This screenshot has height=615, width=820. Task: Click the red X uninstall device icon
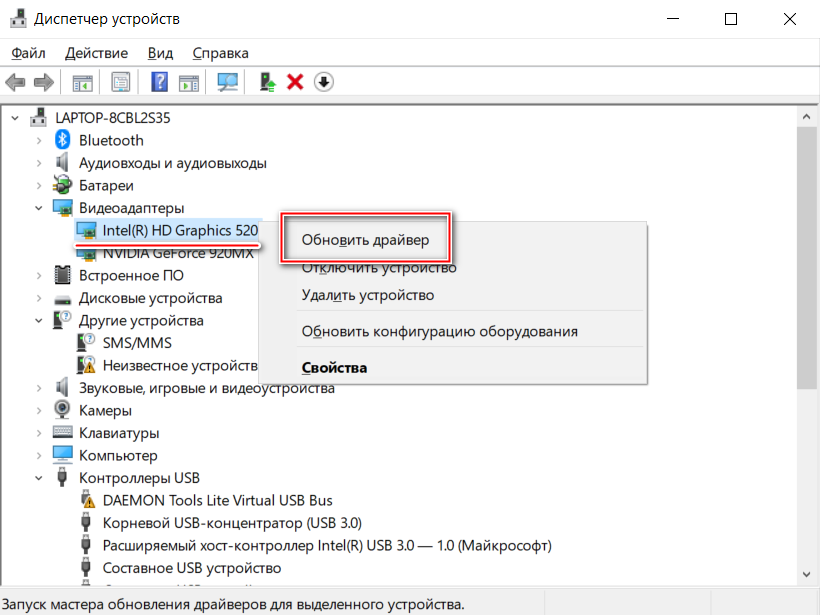tap(295, 82)
